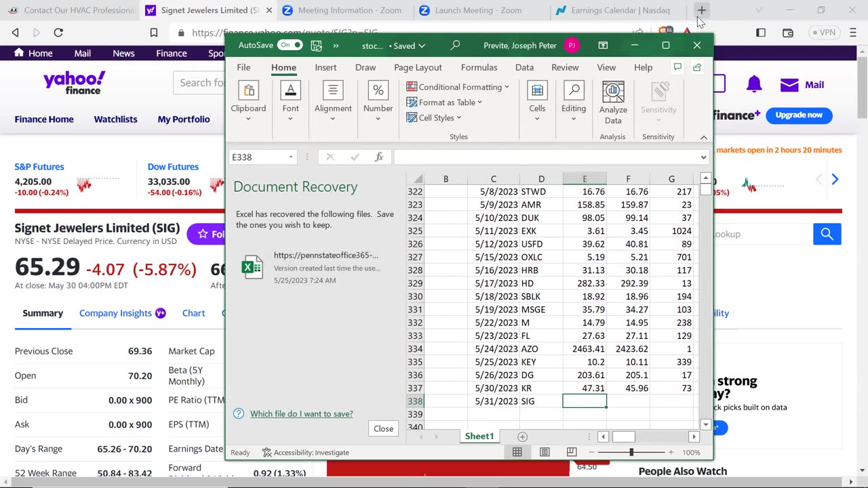Viewport: 868px width, 488px height.
Task: Open the Formulas ribbon tab
Action: click(479, 67)
